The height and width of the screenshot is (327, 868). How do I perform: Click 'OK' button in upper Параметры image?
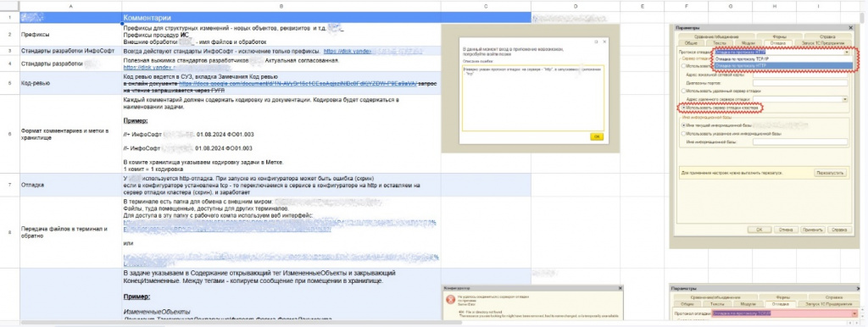point(759,229)
